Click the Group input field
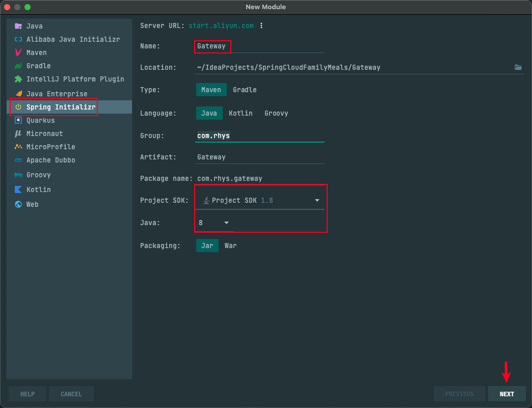The height and width of the screenshot is (408, 532). pos(259,135)
